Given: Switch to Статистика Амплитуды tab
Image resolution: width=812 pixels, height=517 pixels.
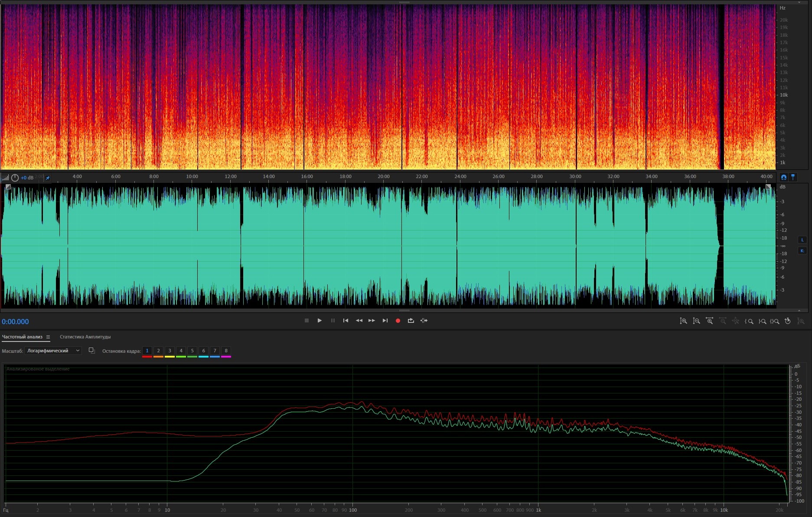Looking at the screenshot, I should [85, 337].
